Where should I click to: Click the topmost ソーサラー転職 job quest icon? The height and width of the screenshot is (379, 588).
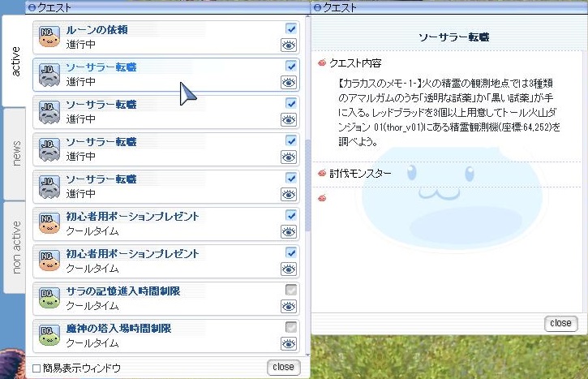click(x=50, y=75)
